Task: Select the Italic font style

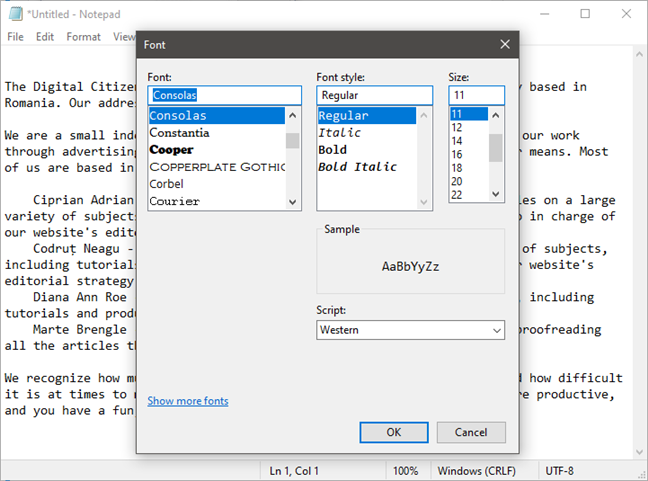Action: [x=340, y=132]
